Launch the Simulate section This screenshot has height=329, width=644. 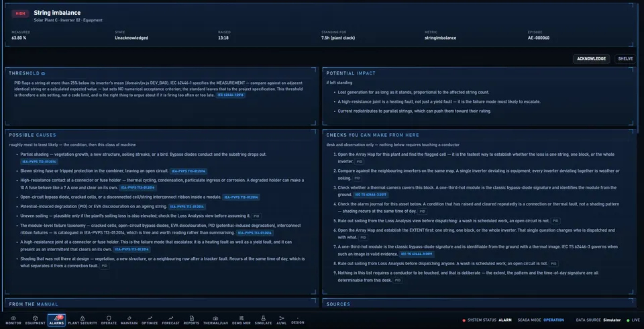tap(263, 320)
